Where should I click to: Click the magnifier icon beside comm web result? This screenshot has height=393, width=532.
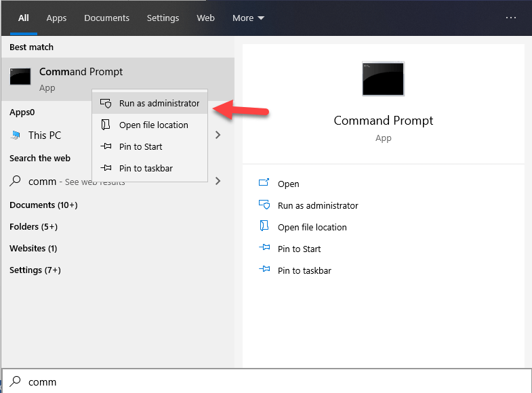coord(16,181)
